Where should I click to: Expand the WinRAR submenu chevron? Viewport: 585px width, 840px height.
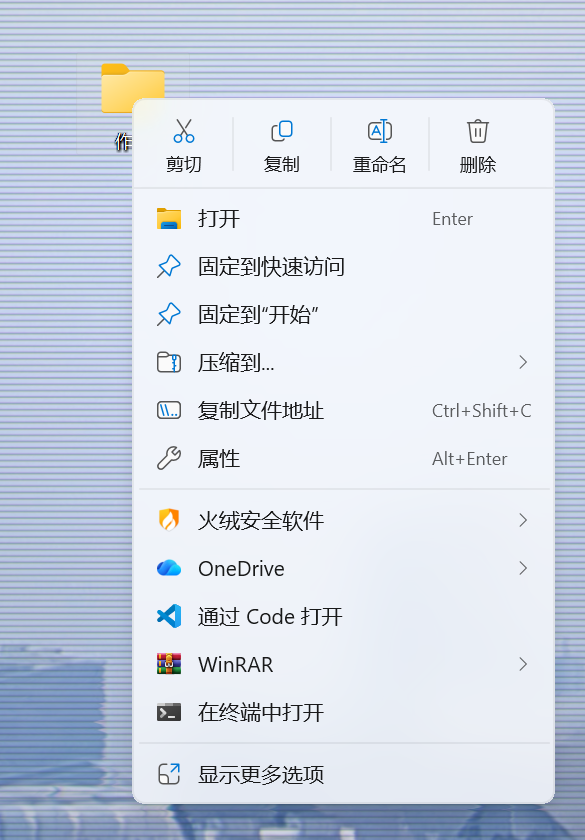point(523,664)
